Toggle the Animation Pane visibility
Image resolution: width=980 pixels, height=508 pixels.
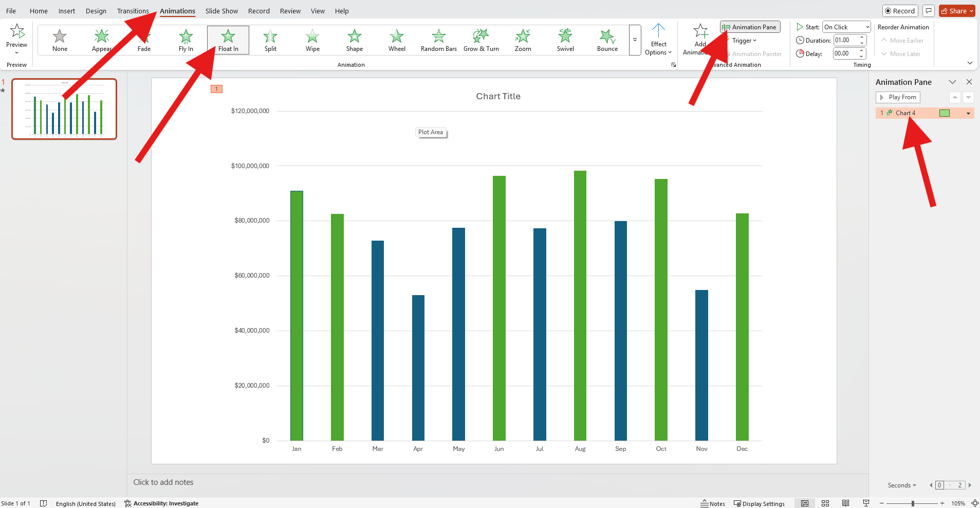tap(750, 27)
